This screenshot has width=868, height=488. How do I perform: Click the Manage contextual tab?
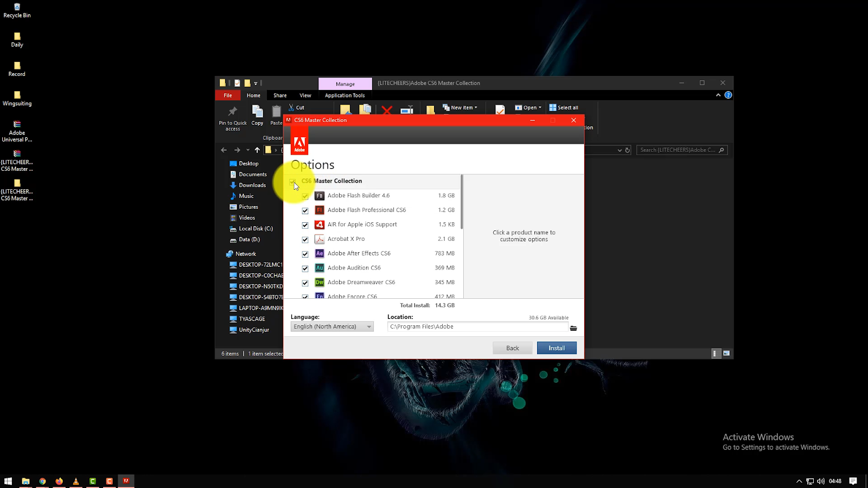[x=345, y=84]
